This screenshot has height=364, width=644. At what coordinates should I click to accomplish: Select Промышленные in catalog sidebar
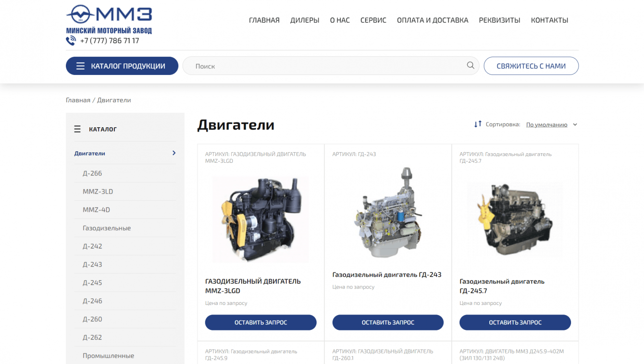pyautogui.click(x=109, y=356)
